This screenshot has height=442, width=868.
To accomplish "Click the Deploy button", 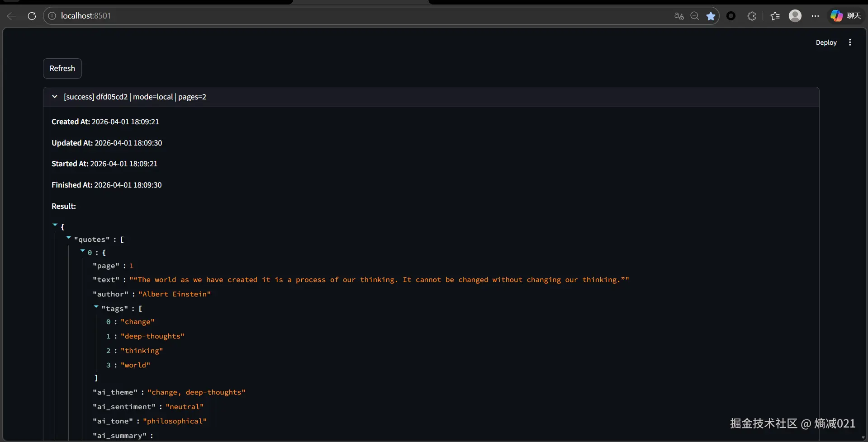I will coord(825,42).
